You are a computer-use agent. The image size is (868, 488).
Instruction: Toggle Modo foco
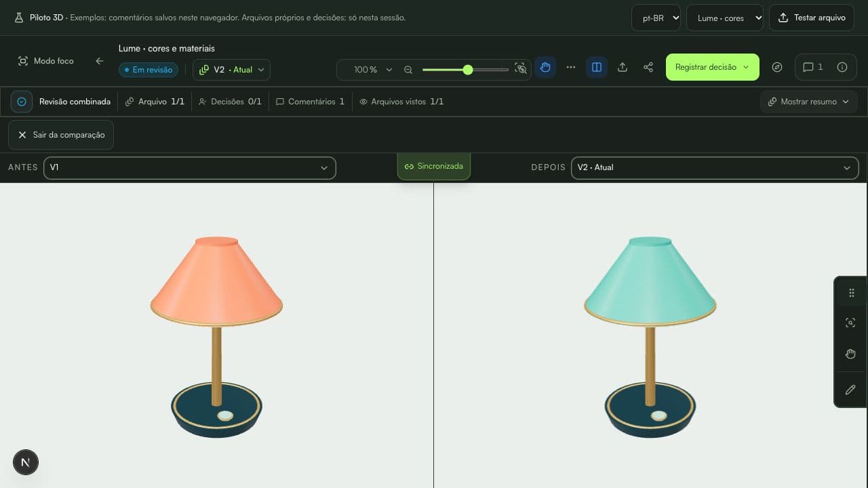click(x=45, y=61)
